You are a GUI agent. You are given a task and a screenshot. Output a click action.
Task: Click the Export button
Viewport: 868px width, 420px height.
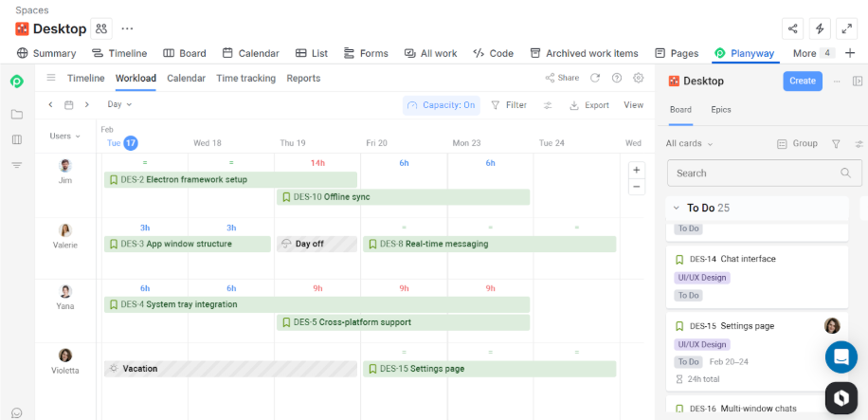tap(589, 105)
